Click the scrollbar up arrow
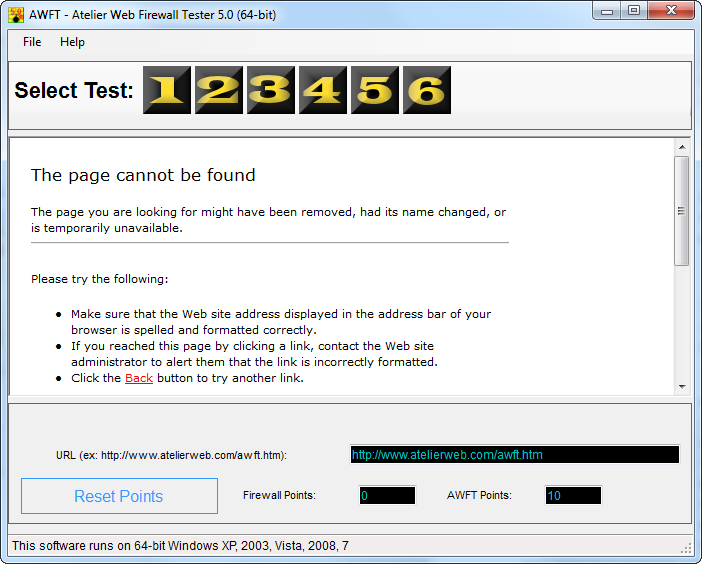Image resolution: width=702 pixels, height=564 pixels. (x=682, y=147)
